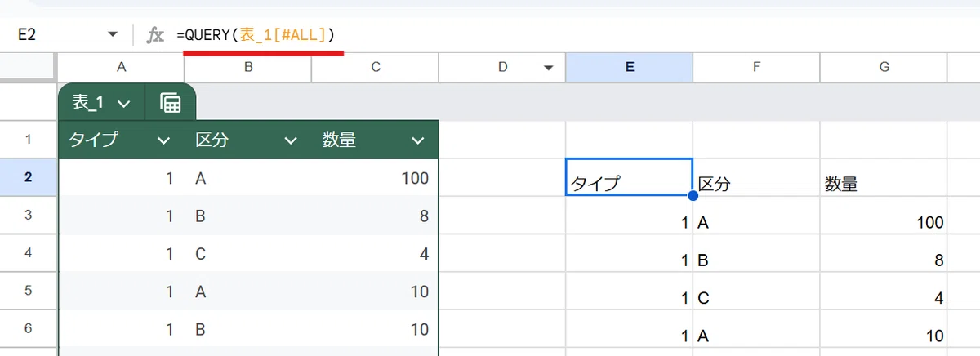980x356 pixels.
Task: Select row 2 header
Action: (x=28, y=177)
